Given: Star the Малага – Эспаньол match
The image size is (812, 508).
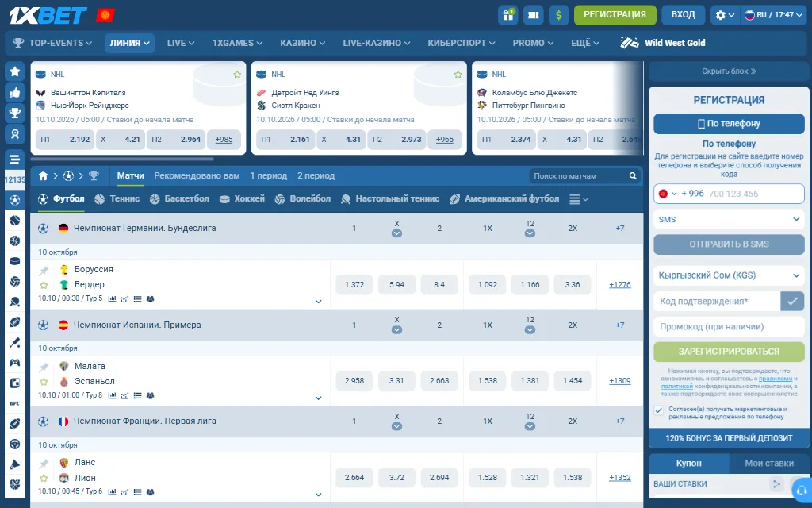Looking at the screenshot, I should [x=44, y=382].
